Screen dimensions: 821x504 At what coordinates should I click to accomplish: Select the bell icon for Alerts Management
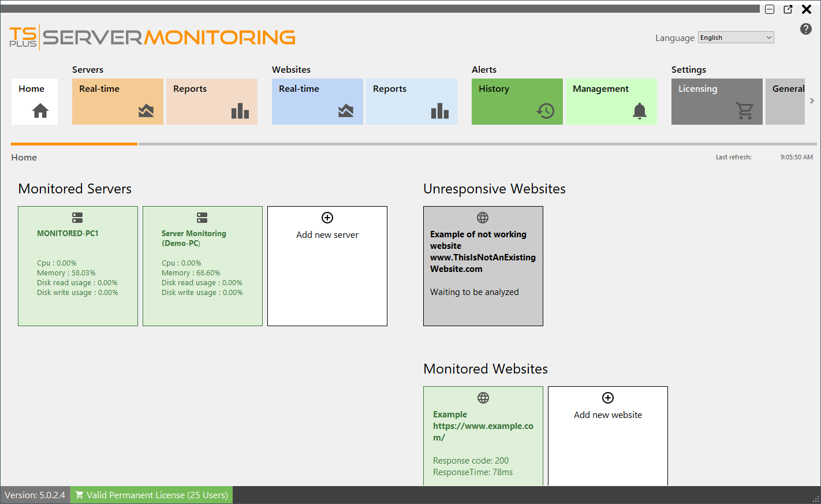point(639,111)
